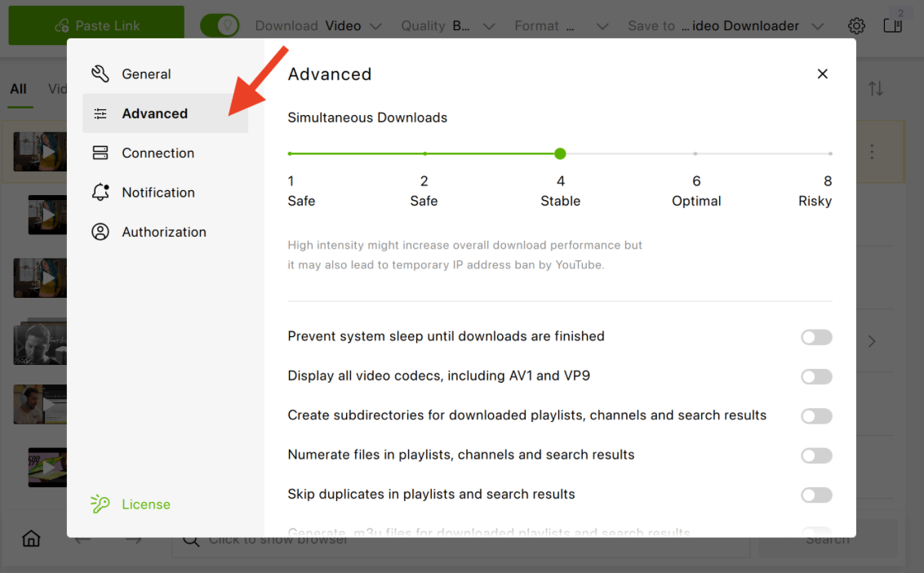Open Notification bell icon section
The width and height of the screenshot is (924, 573).
point(100,192)
